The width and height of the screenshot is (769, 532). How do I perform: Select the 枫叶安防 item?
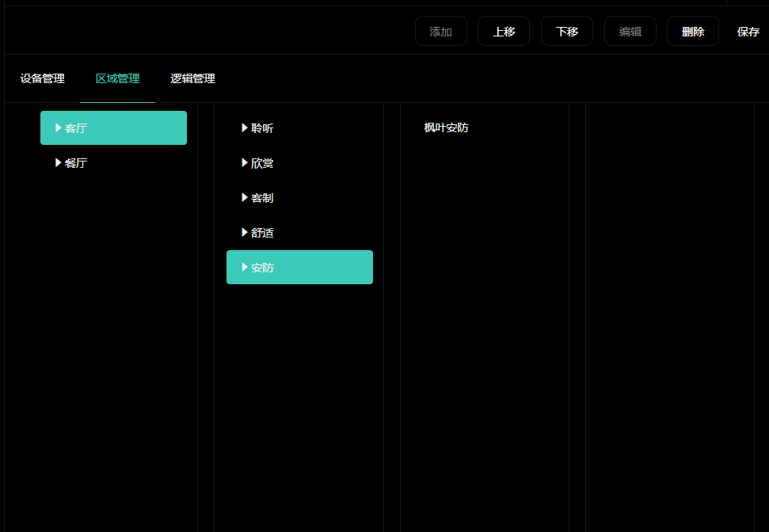(x=446, y=127)
